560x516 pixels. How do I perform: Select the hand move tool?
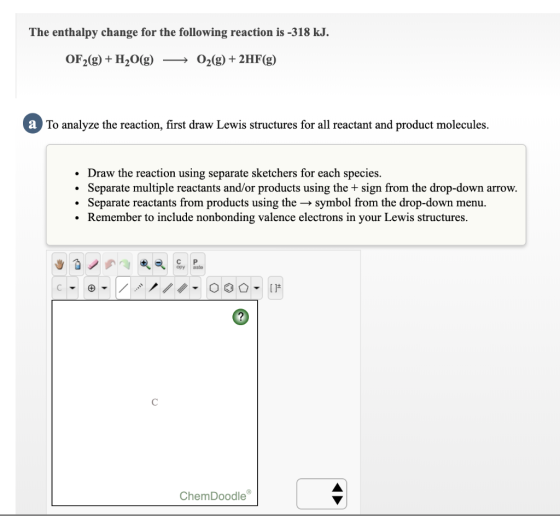[59, 264]
